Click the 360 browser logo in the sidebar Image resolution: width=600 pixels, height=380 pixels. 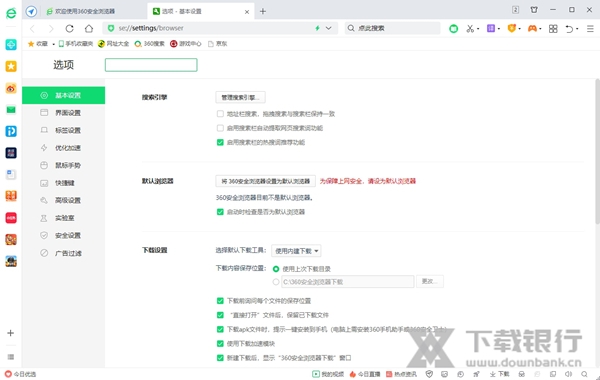[x=11, y=13]
